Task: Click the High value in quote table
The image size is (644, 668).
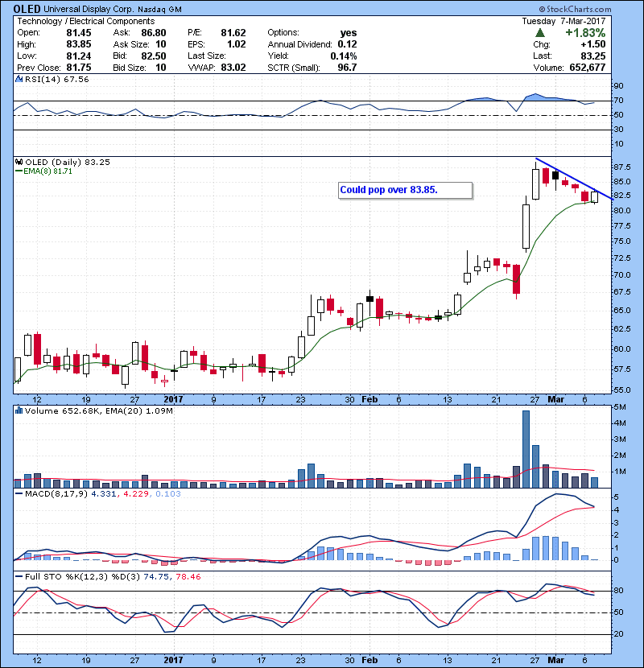Action: tap(79, 44)
